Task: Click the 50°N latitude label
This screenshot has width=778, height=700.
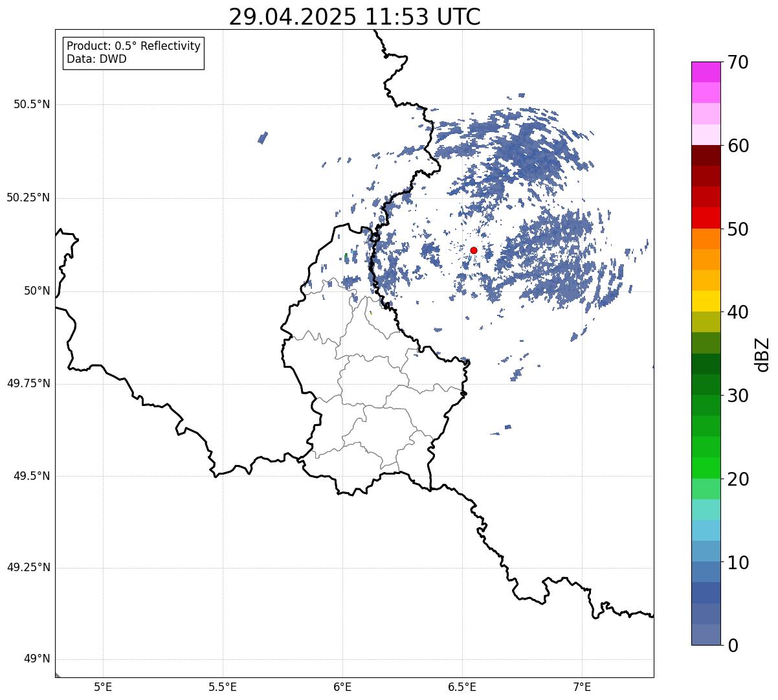Action: click(x=37, y=291)
